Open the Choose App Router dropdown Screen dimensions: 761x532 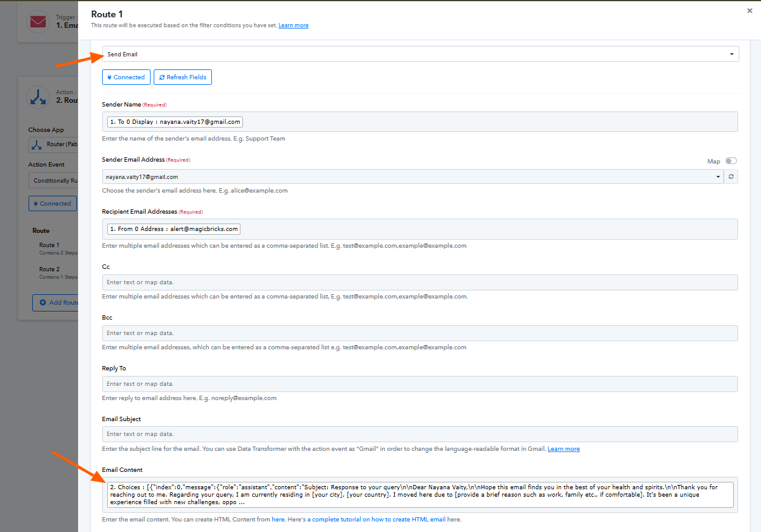[54, 145]
